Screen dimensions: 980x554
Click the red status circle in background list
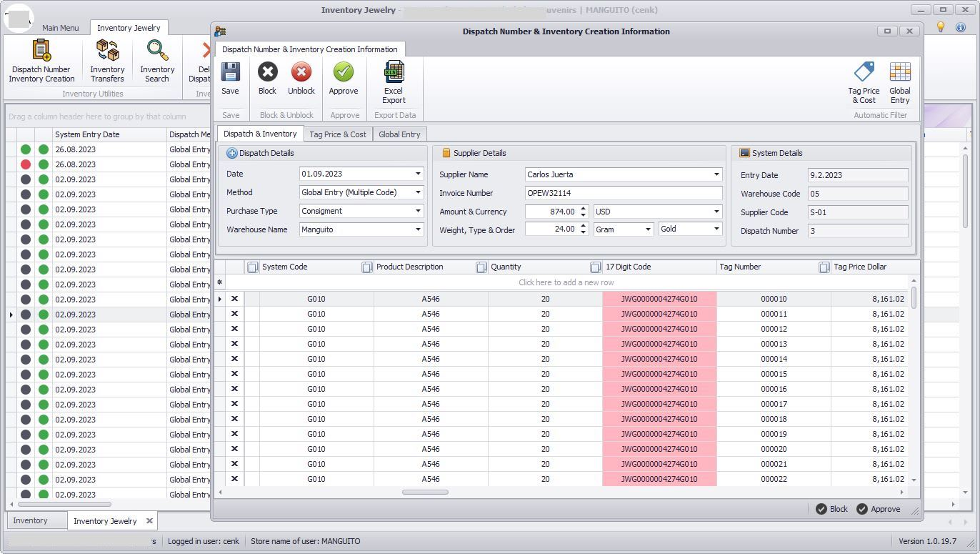(26, 164)
